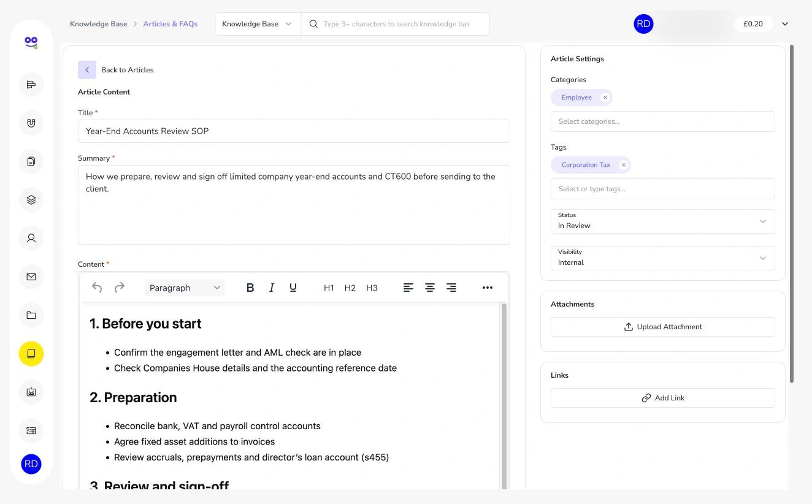This screenshot has width=812, height=504.
Task: Open the Status dropdown showing In Review
Action: click(663, 221)
